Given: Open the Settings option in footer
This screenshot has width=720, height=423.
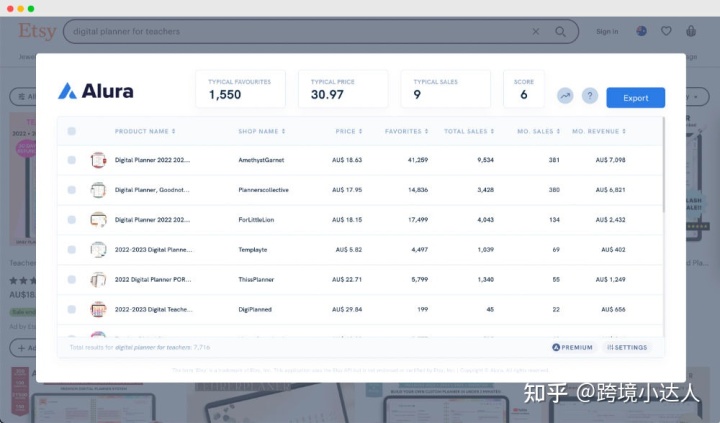Looking at the screenshot, I should tap(627, 348).
